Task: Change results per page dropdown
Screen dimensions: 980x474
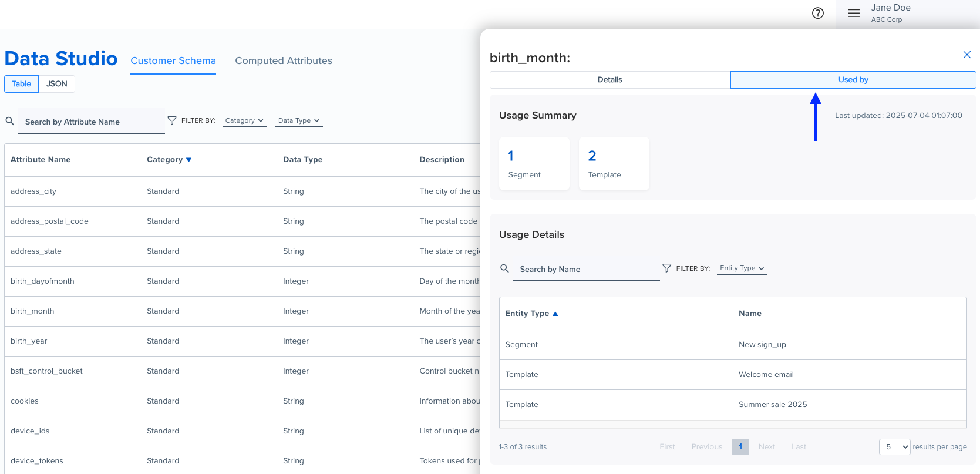Action: click(x=895, y=447)
